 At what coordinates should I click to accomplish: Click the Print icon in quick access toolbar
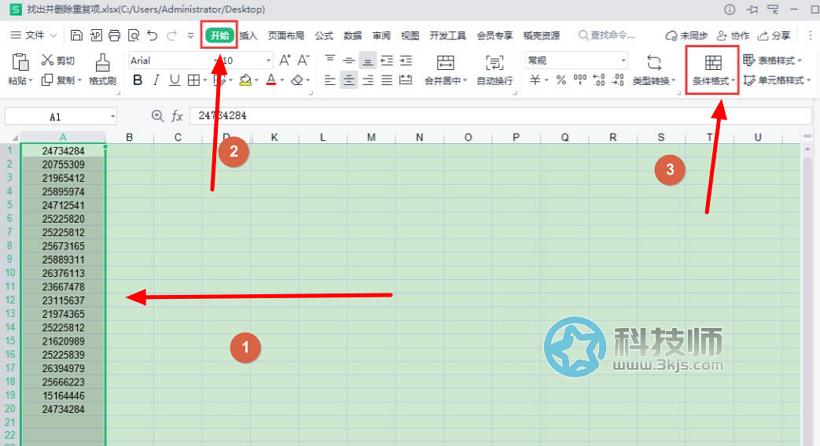pyautogui.click(x=114, y=36)
